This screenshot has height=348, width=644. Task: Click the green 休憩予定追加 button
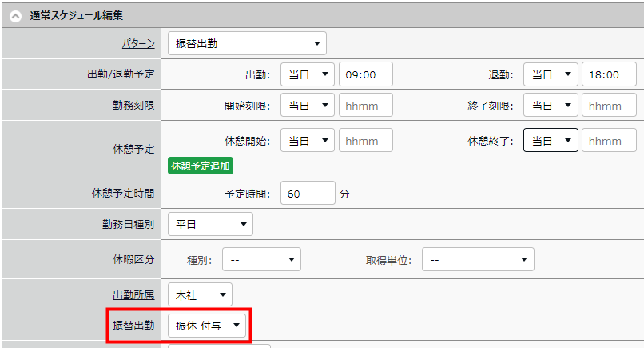(201, 166)
